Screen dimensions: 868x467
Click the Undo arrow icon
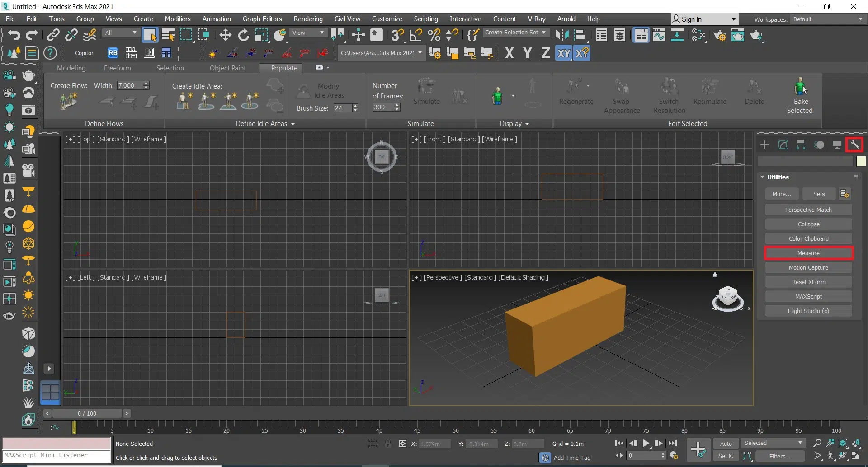click(14, 35)
